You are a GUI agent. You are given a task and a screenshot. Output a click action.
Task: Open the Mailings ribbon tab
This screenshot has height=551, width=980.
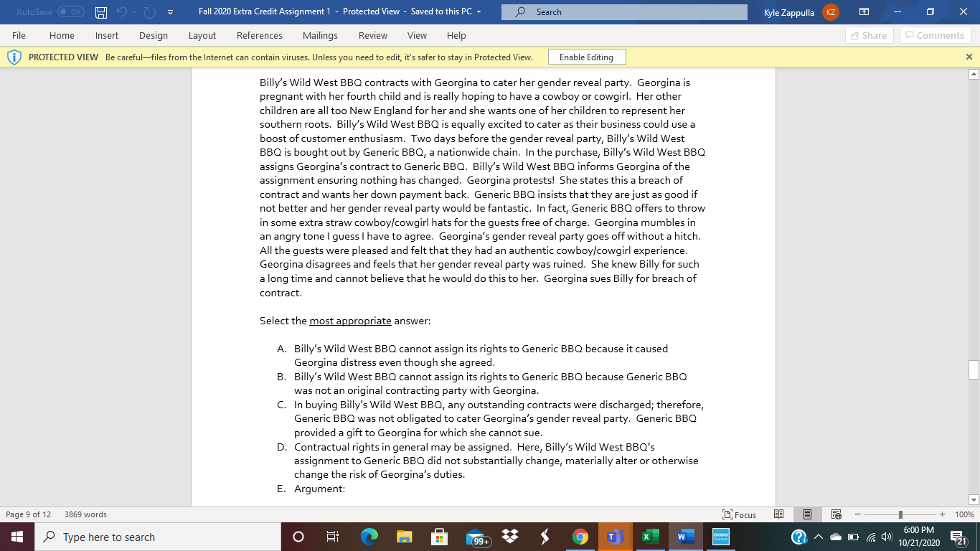point(320,35)
